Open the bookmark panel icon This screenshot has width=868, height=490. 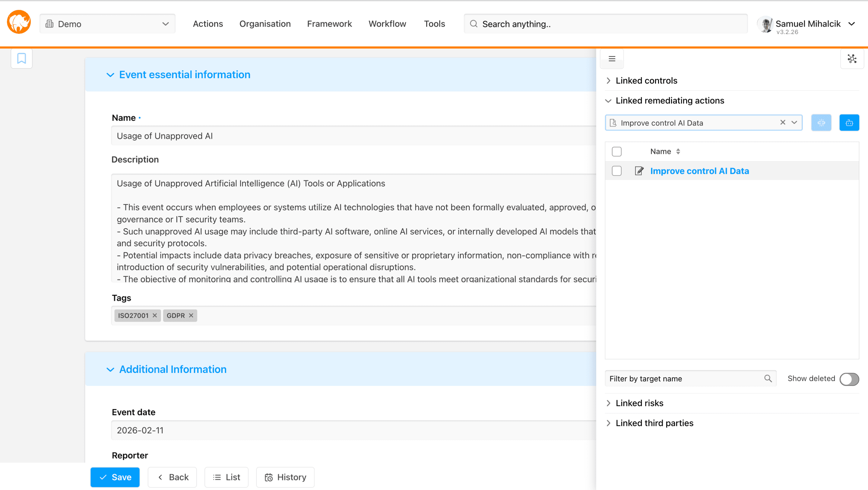[21, 58]
